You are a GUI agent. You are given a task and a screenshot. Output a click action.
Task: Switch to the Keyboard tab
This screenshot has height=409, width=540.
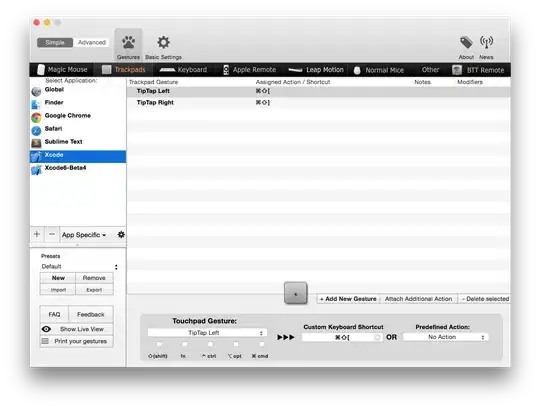click(x=184, y=70)
